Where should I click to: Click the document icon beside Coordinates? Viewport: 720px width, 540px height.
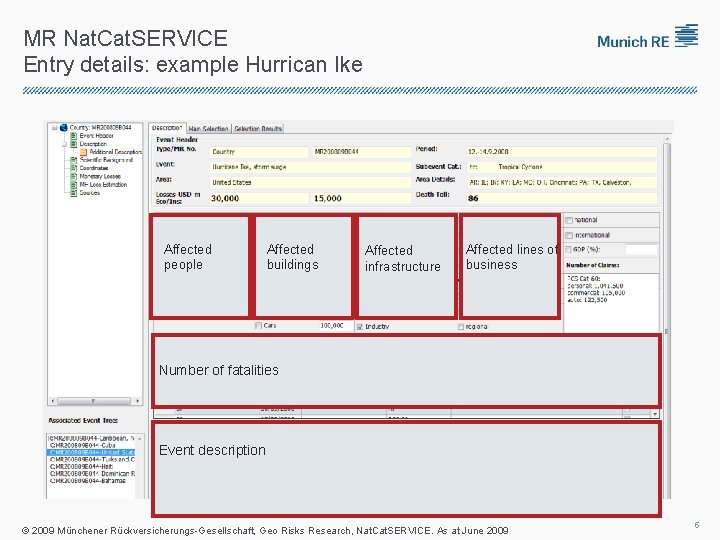point(73,168)
